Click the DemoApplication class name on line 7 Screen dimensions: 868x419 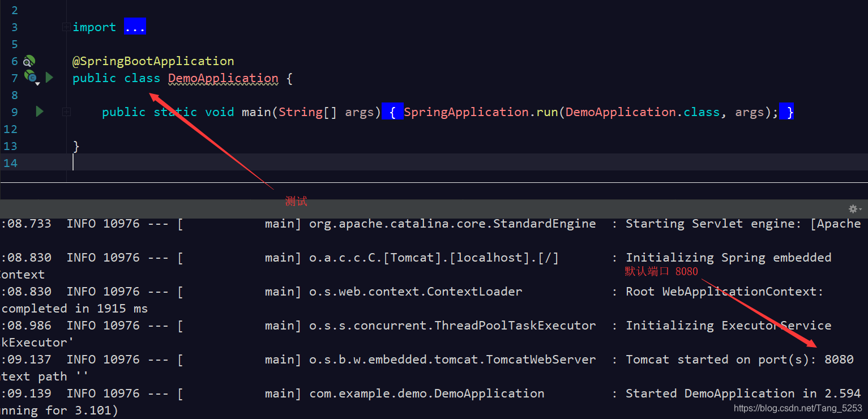[223, 78]
